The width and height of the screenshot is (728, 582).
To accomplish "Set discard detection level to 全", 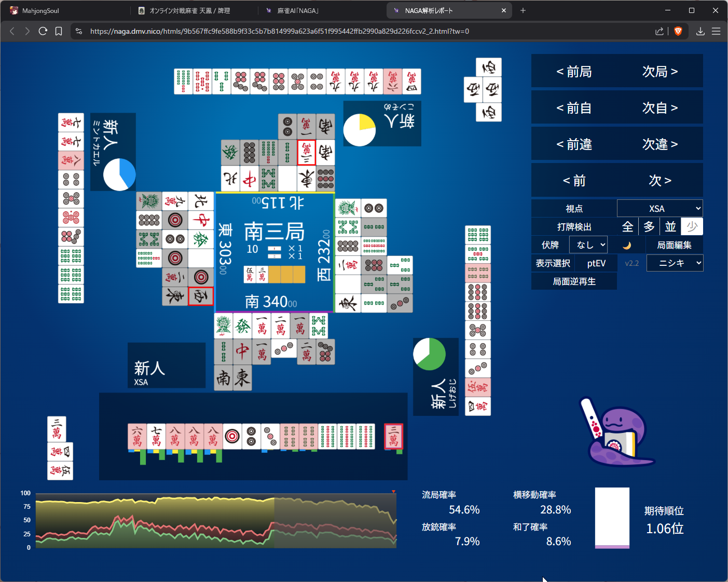I will (627, 227).
